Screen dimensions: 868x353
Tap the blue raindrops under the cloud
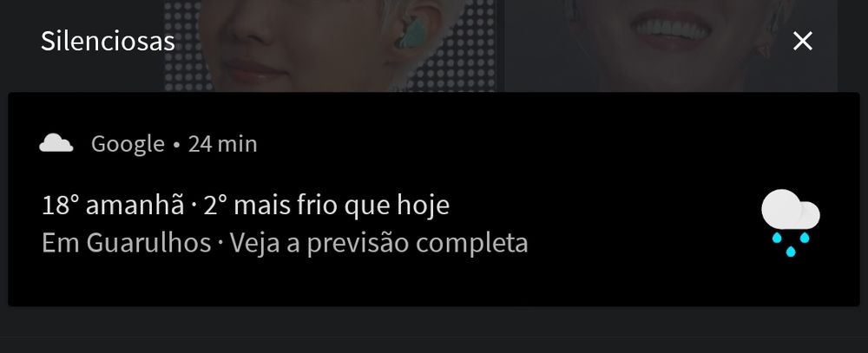point(791,244)
